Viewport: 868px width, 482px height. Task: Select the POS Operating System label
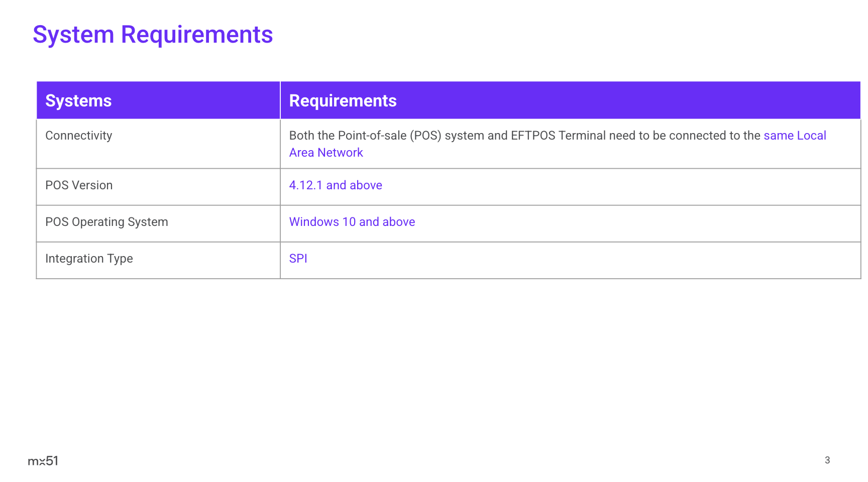pyautogui.click(x=106, y=222)
